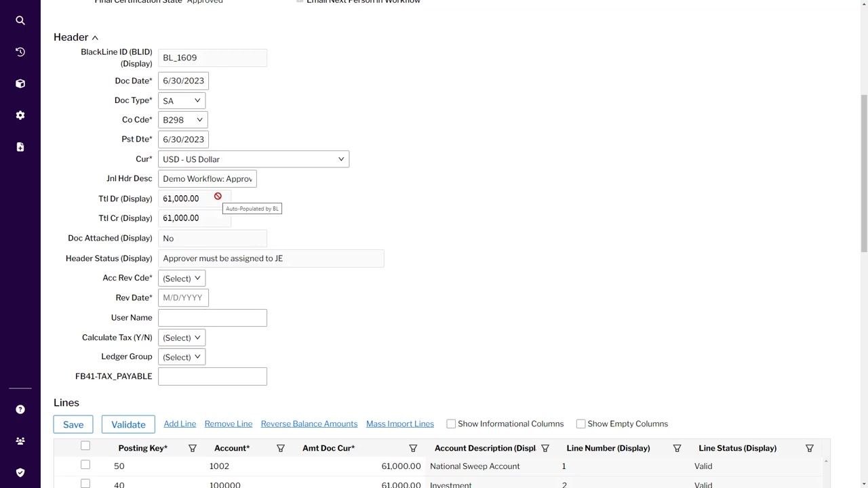Open the Doc Type dropdown
868x488 pixels.
(182, 100)
